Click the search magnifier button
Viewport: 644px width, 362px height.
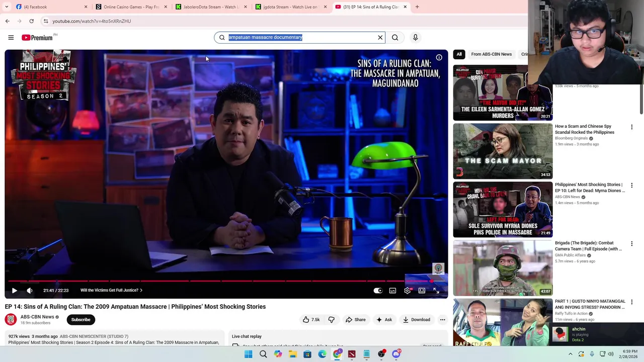tap(395, 37)
